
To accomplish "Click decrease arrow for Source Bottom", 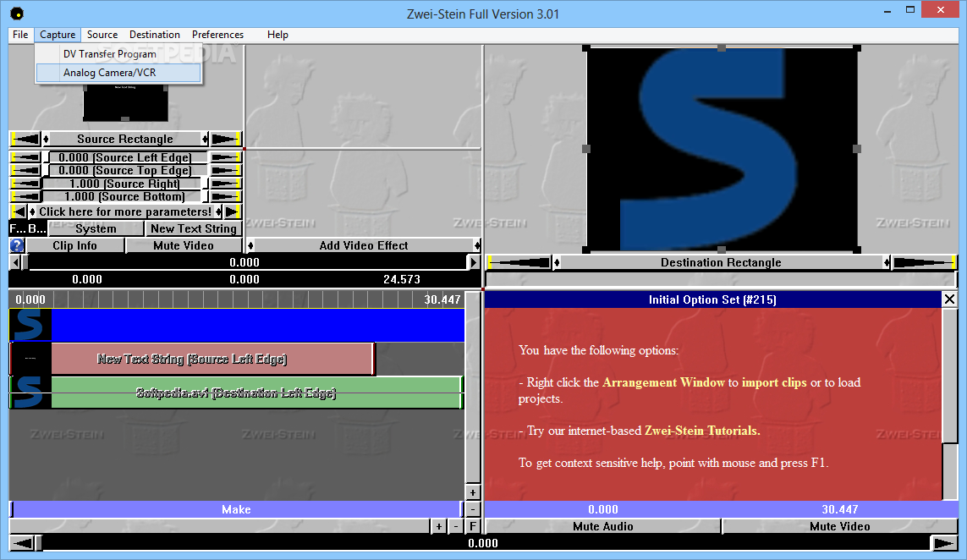I will tap(26, 197).
